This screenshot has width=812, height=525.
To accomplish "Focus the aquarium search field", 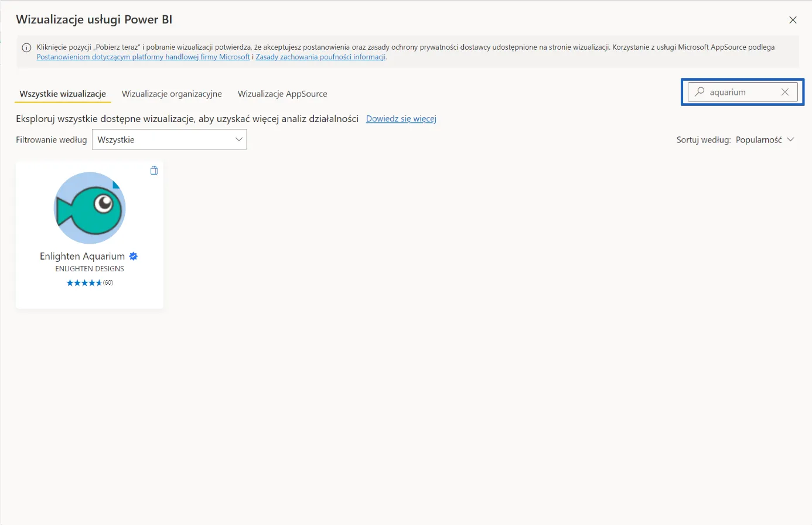I will 742,92.
